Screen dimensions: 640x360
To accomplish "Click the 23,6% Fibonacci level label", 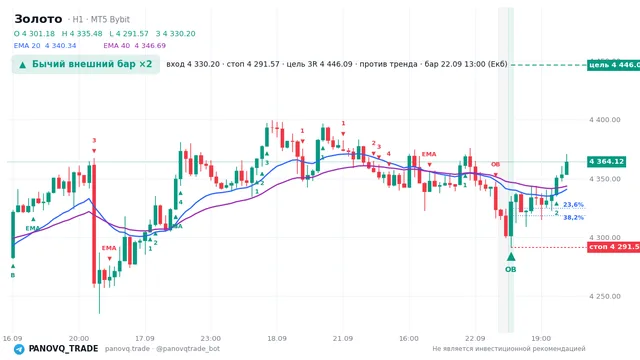I will 573,204.
